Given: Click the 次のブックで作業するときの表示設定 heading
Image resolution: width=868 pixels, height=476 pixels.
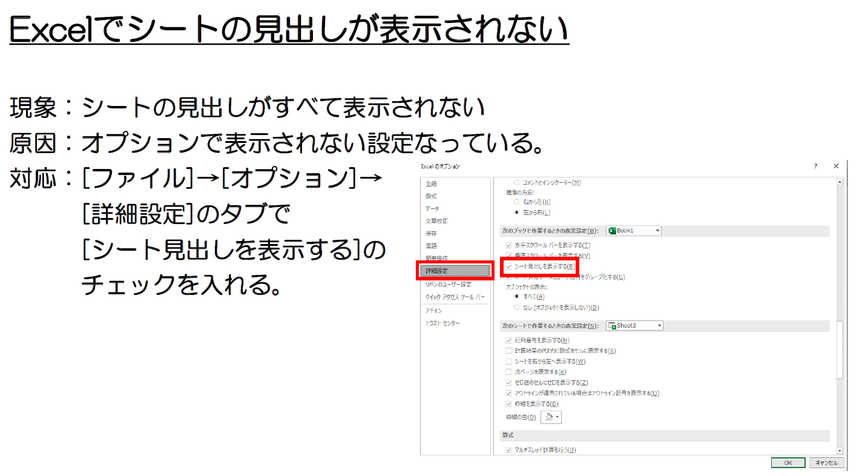Looking at the screenshot, I should (x=550, y=231).
